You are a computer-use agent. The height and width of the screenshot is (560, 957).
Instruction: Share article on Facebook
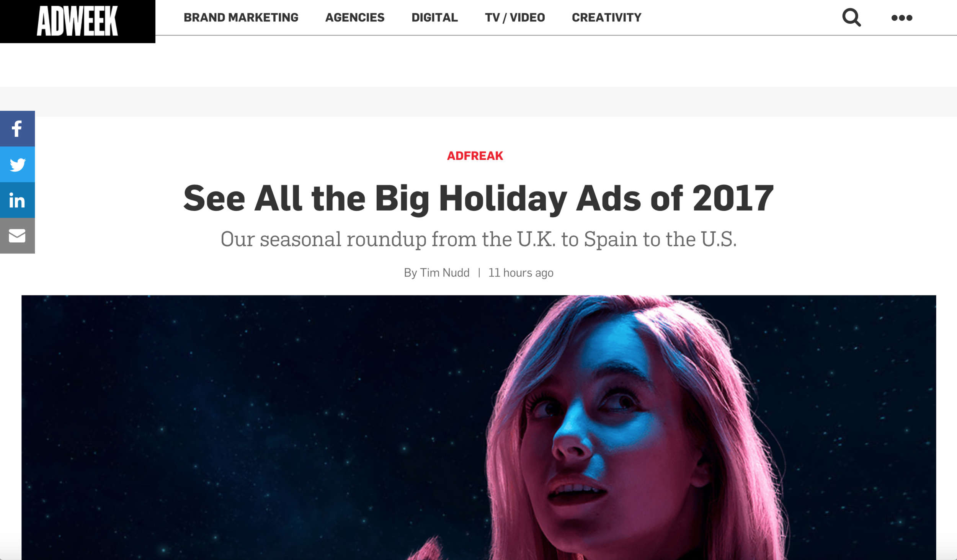[x=17, y=129]
